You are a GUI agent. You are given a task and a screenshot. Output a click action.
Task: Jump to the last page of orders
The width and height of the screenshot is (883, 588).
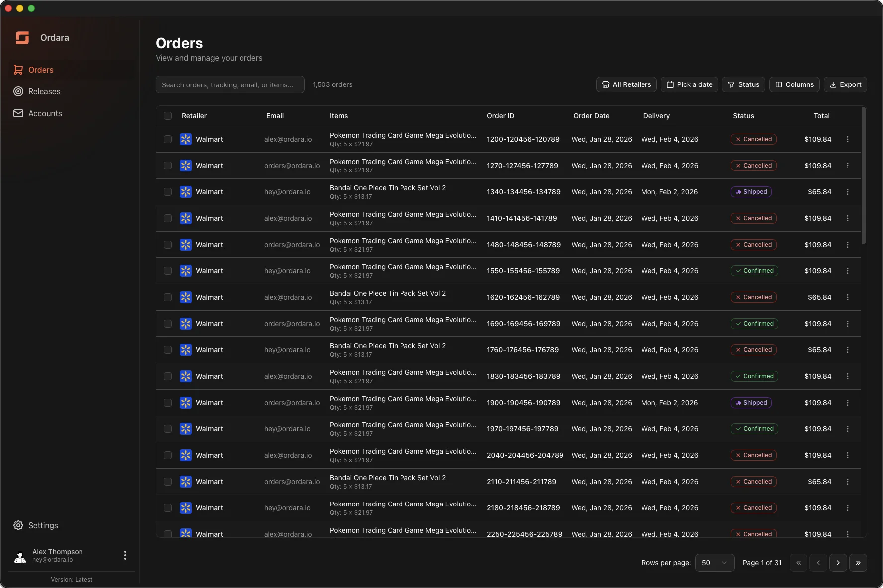858,563
